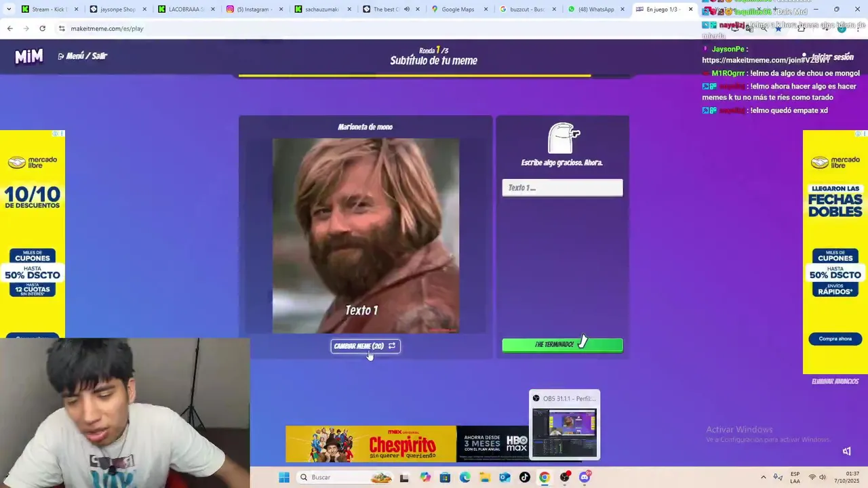
Task: Open Discord from taskbar
Action: pyautogui.click(x=585, y=477)
